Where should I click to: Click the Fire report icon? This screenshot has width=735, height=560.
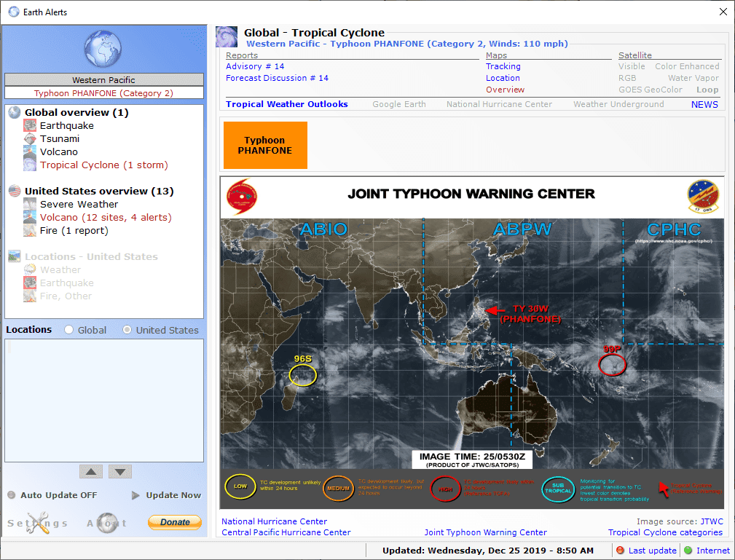(30, 231)
